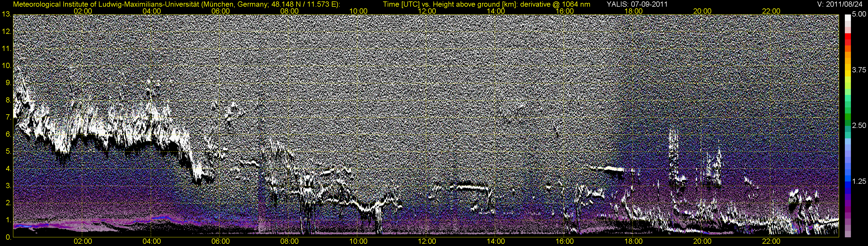This screenshot has width=868, height=246.
Task: Click the 2. km height axis label
Action: (9, 203)
